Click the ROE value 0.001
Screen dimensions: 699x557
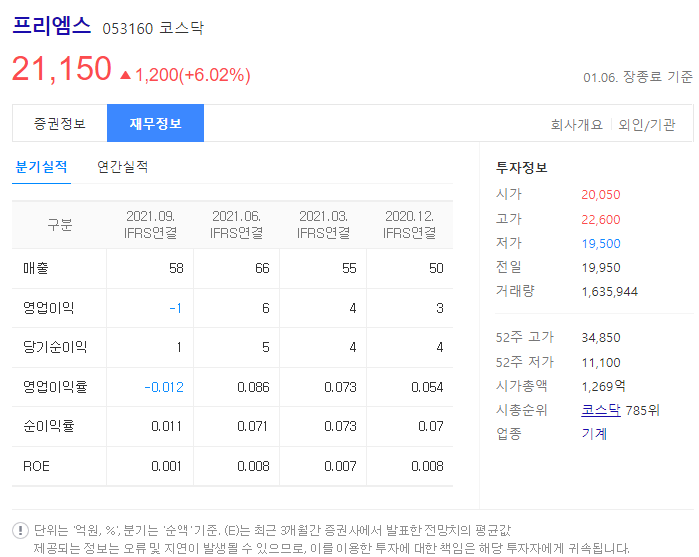(166, 466)
